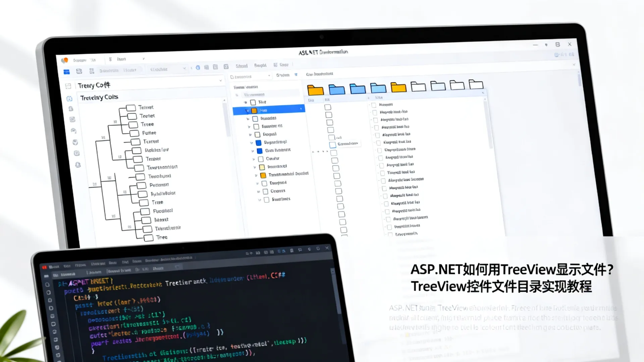
Task: Tick the box of the 'Teetet' tree node
Action: (132, 116)
